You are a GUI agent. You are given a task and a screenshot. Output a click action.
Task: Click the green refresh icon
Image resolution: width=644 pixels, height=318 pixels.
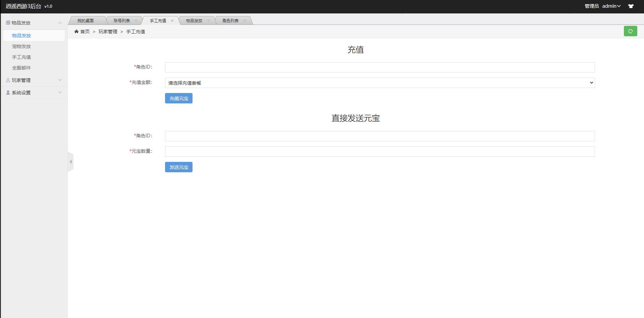pyautogui.click(x=631, y=31)
